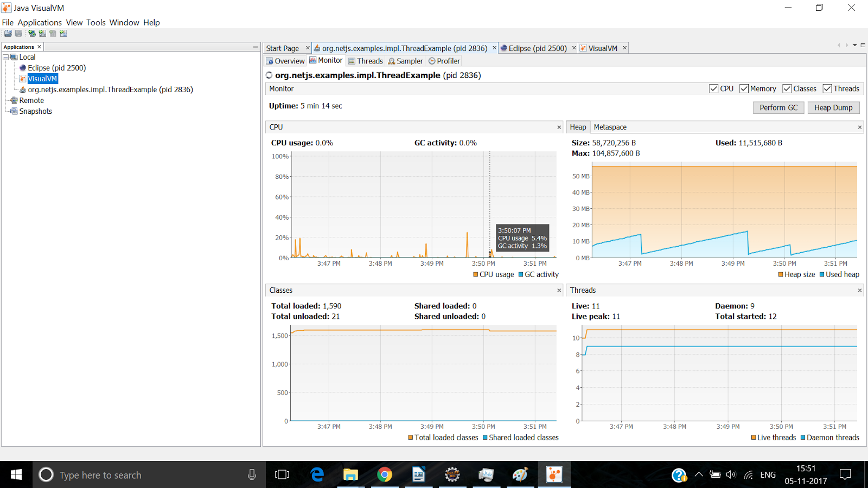Click the Heap Dump button
The image size is (868, 488).
[833, 108]
